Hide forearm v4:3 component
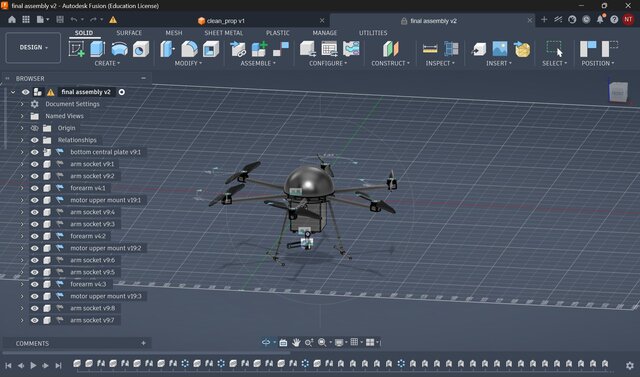The width and height of the screenshot is (640, 377). pos(35,284)
